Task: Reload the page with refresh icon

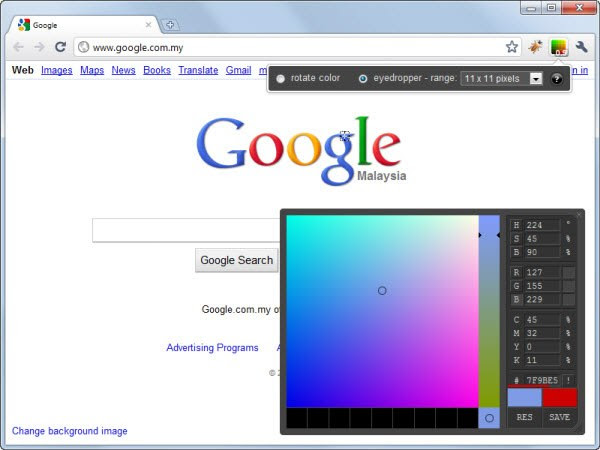Action: click(60, 47)
